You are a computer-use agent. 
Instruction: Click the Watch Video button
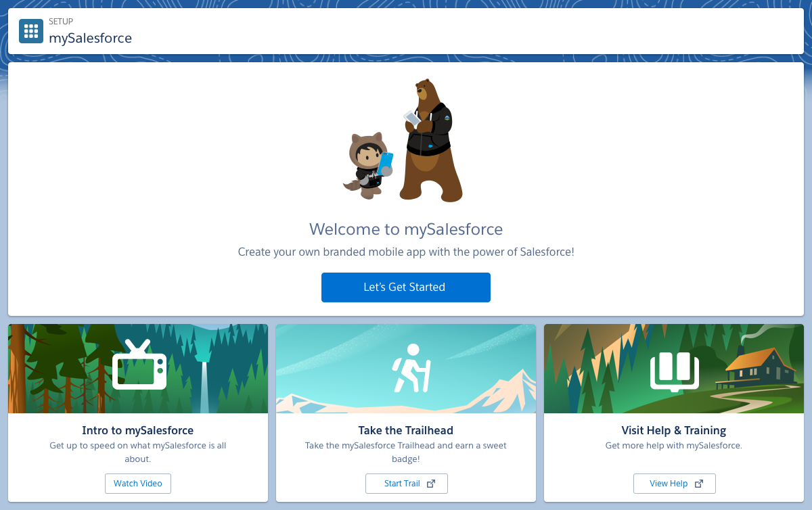(x=138, y=484)
